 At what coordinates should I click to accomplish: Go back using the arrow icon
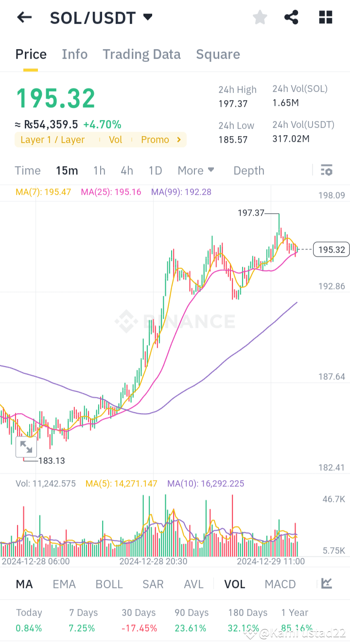(x=23, y=17)
